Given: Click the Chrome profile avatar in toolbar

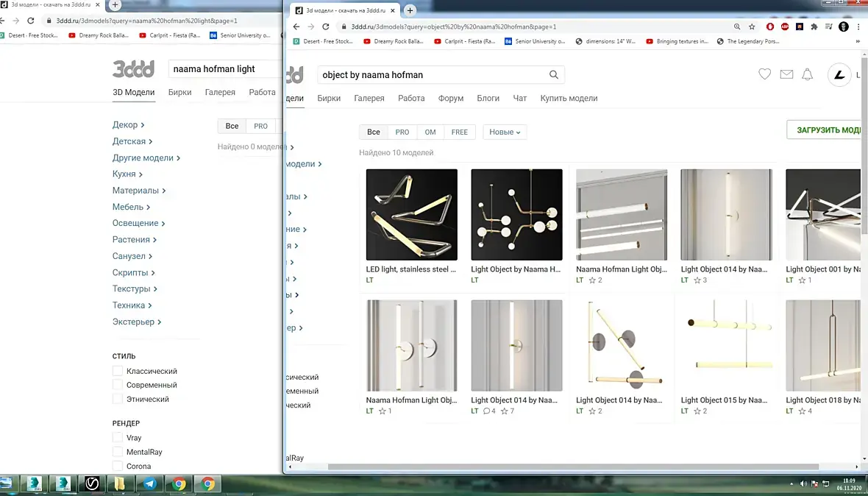Looking at the screenshot, I should point(844,26).
